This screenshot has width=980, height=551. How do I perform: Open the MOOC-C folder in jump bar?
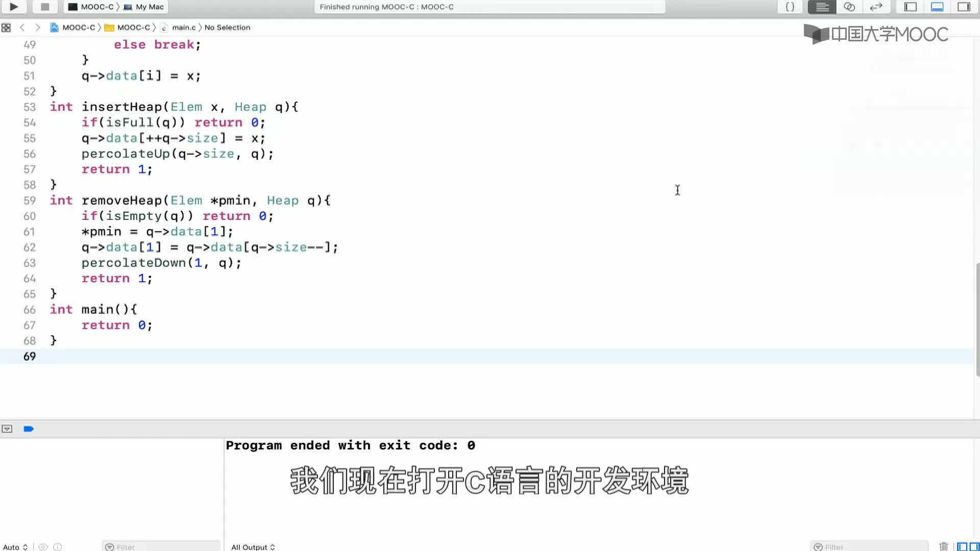(128, 28)
